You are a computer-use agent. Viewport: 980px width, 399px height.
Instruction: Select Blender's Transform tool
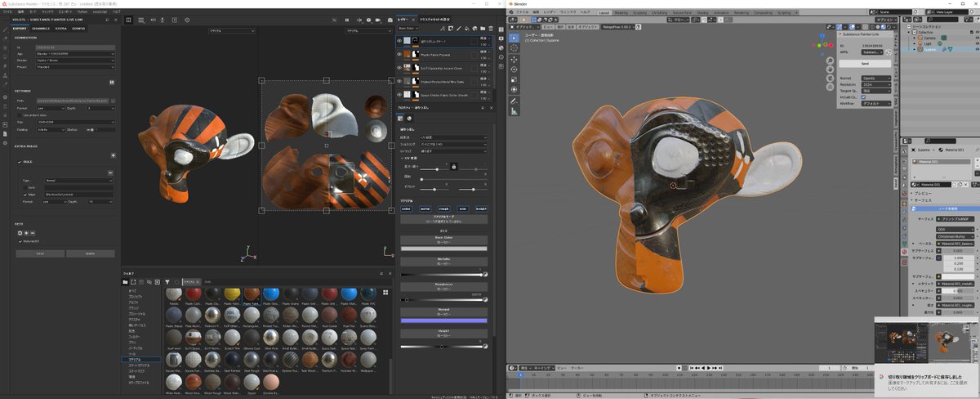(514, 89)
